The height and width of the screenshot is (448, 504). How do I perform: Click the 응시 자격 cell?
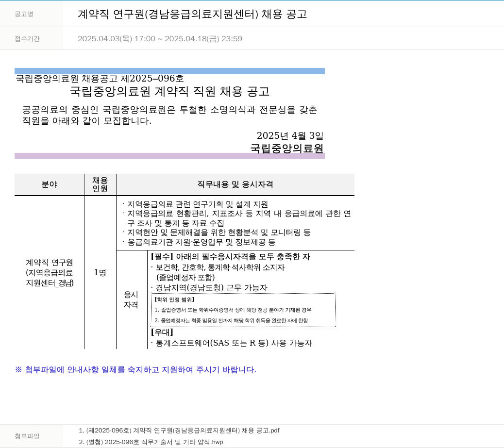coord(131,299)
